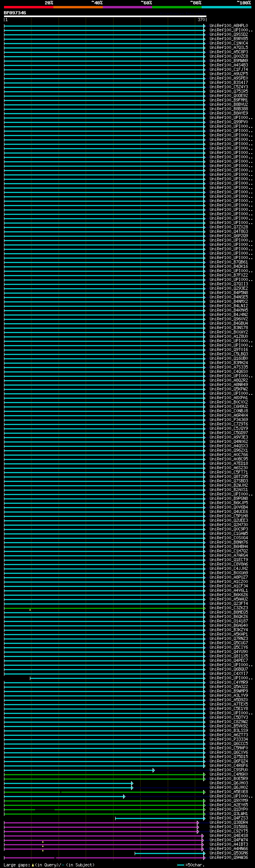
Task: Select hit label UniRef100_Q7ZX28
Action: [229, 227]
